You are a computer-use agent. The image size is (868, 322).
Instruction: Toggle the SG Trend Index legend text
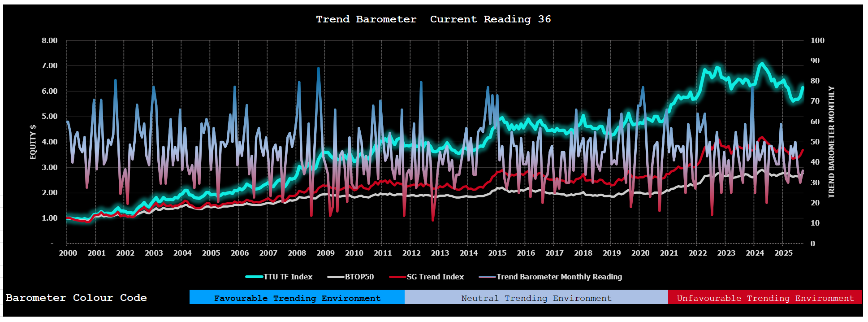tap(435, 277)
